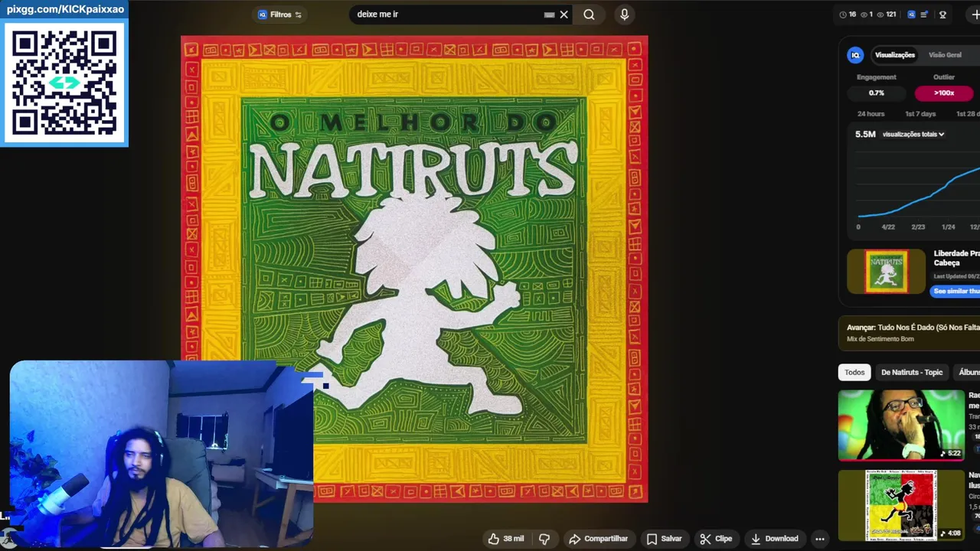Start voice search with microphone icon

625,15
